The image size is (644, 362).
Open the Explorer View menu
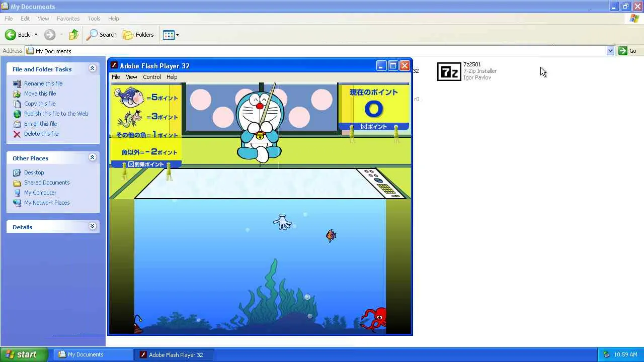pos(43,19)
